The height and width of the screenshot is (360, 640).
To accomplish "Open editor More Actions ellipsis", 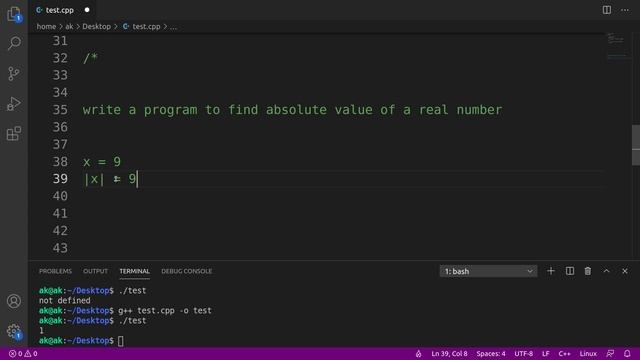I will tap(625, 10).
